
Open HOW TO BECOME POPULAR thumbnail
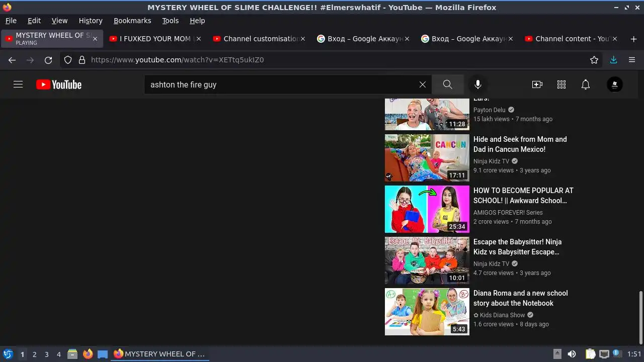click(427, 209)
